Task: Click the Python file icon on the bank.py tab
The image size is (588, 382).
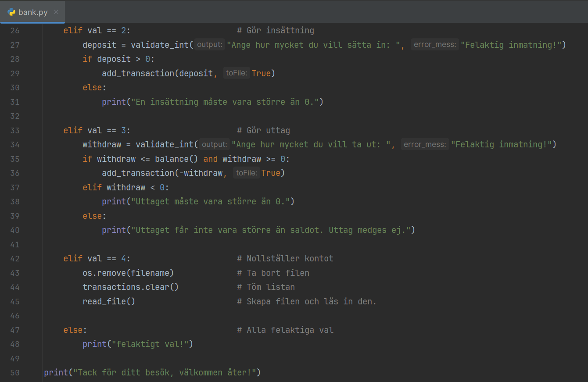Action: click(11, 12)
